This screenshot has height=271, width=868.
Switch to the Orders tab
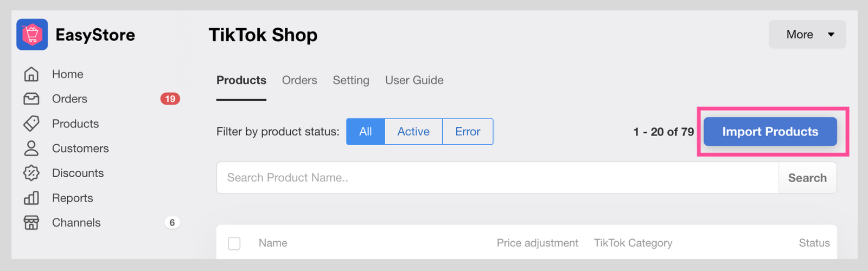[x=299, y=80]
